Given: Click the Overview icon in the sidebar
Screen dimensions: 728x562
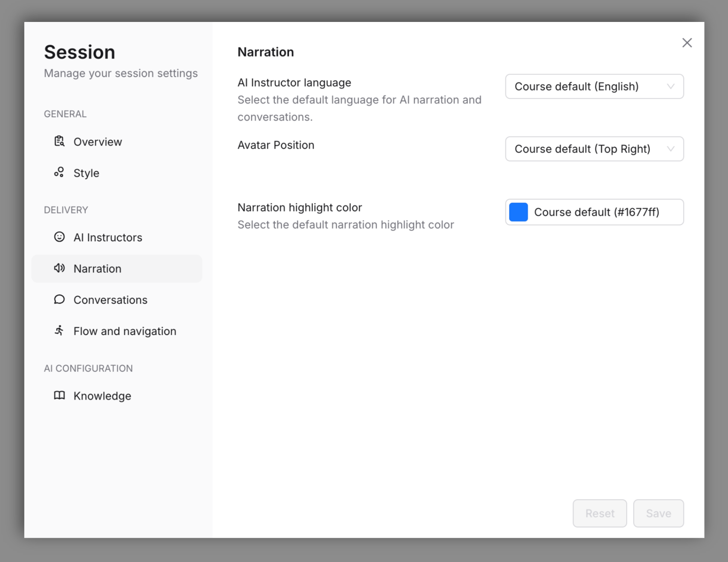Looking at the screenshot, I should (x=59, y=142).
